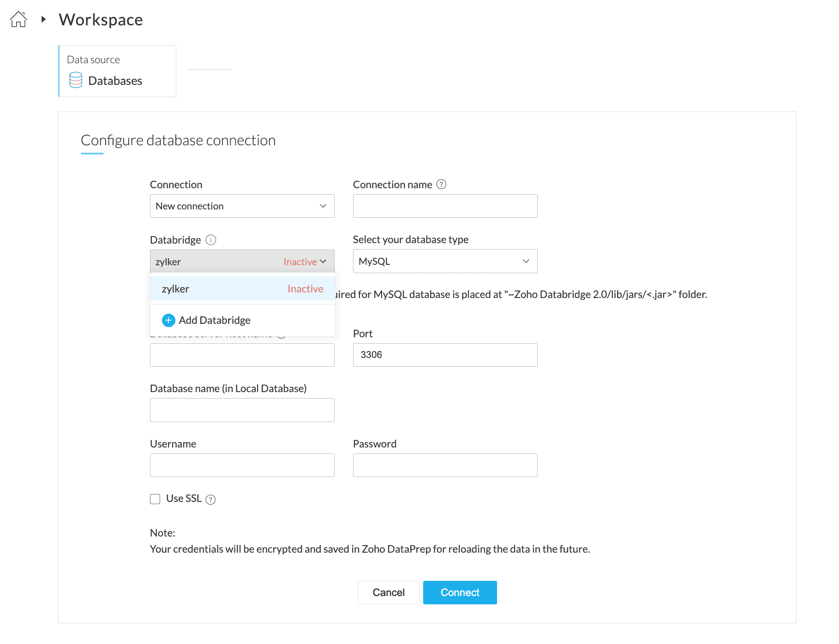
Task: Select the zylker Inactive databridge option
Action: point(242,289)
